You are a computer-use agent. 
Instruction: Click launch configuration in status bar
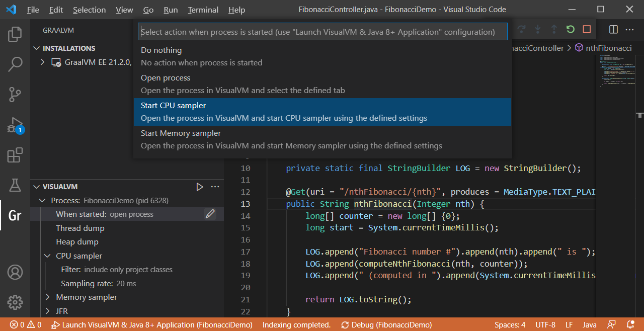tap(152, 325)
